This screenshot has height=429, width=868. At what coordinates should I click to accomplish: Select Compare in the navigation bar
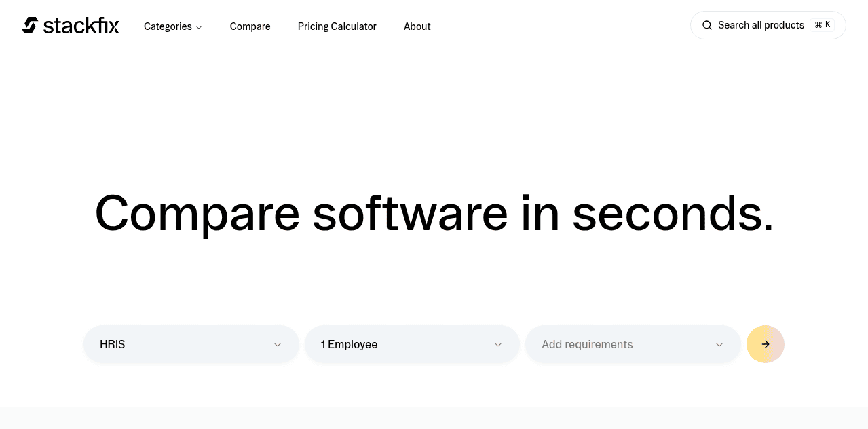(250, 26)
